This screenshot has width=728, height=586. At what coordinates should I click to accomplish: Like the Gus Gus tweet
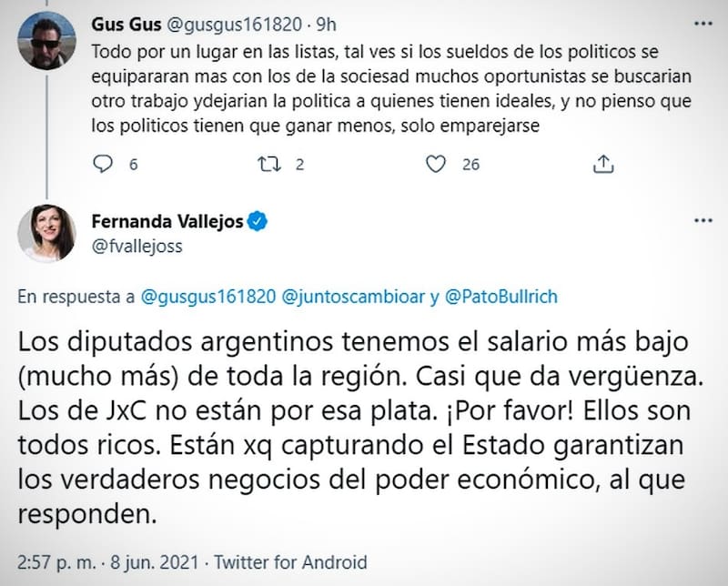(438, 164)
